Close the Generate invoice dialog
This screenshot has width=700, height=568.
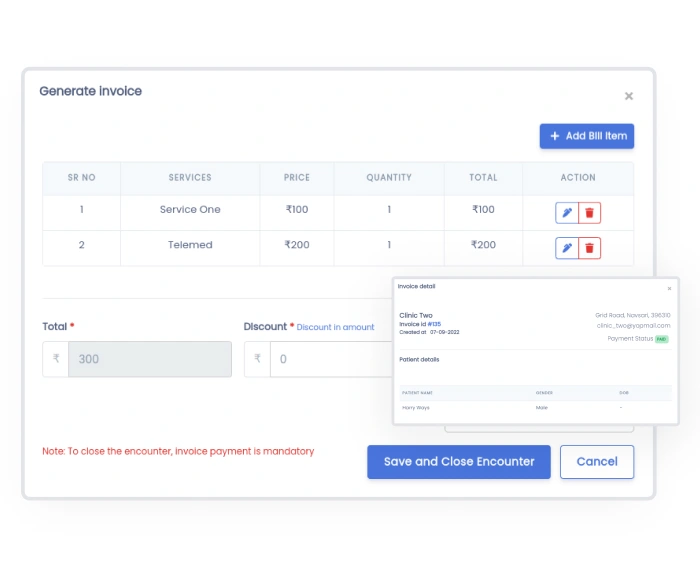click(629, 97)
